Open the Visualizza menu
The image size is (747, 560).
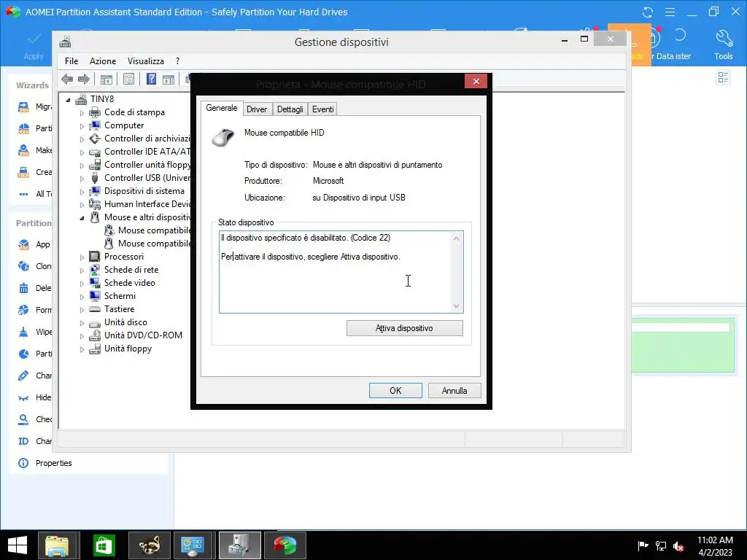click(146, 61)
